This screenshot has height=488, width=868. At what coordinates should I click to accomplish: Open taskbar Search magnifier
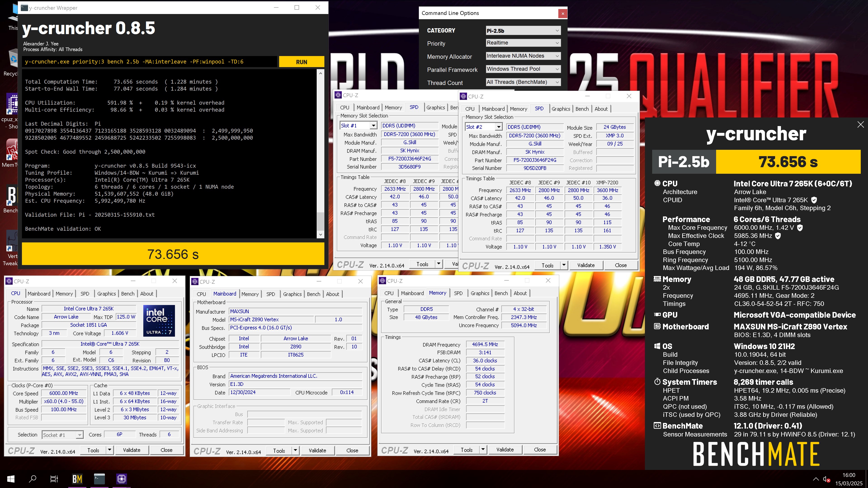(x=32, y=479)
